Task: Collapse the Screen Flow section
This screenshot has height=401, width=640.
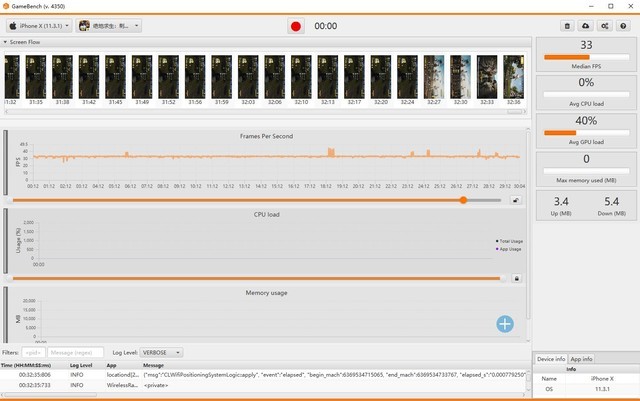Action: pos(6,42)
